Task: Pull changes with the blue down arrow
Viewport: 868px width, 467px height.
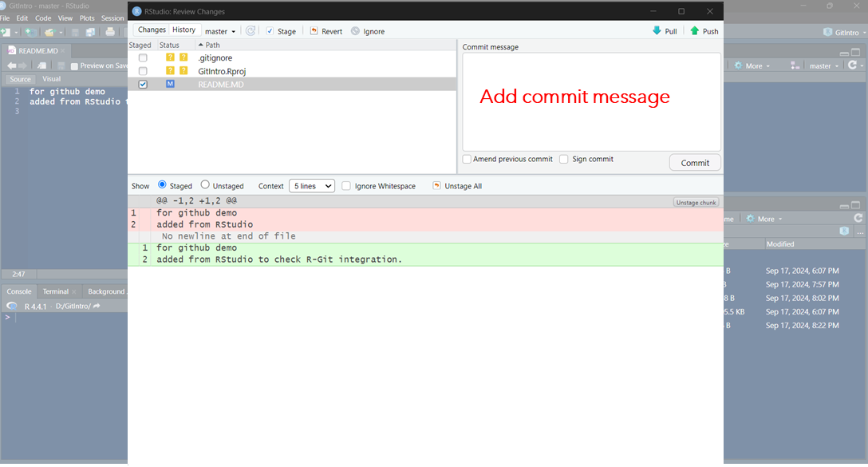Action: [657, 30]
